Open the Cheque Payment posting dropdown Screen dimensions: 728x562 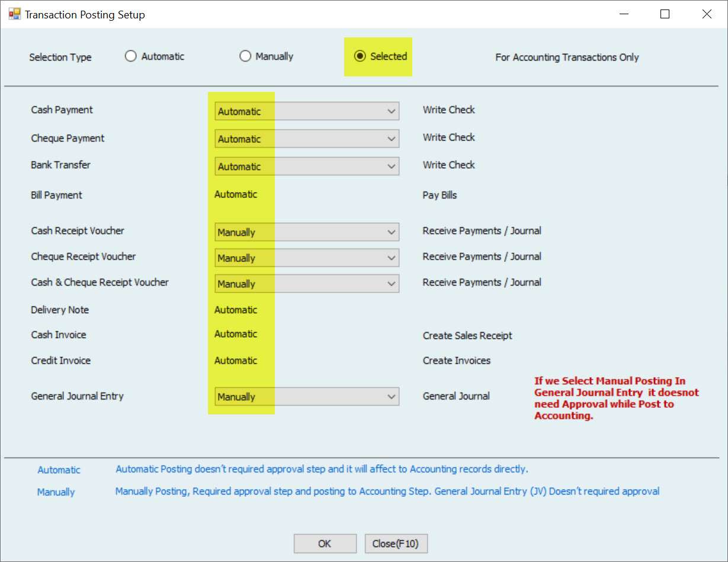307,139
